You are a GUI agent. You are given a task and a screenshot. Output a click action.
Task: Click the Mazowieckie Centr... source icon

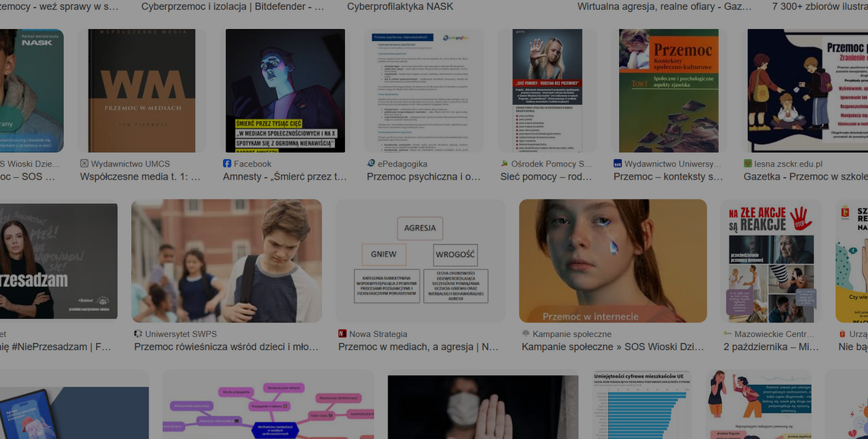click(727, 334)
